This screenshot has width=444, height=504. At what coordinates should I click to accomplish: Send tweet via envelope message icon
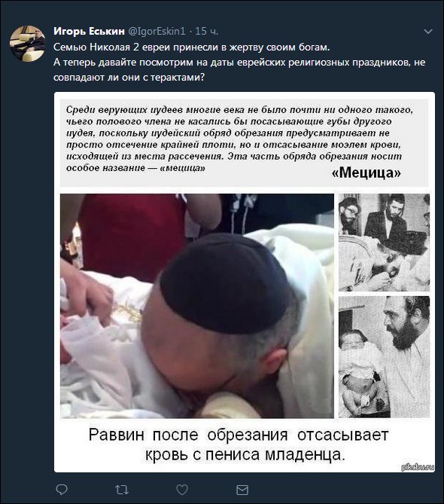(242, 490)
